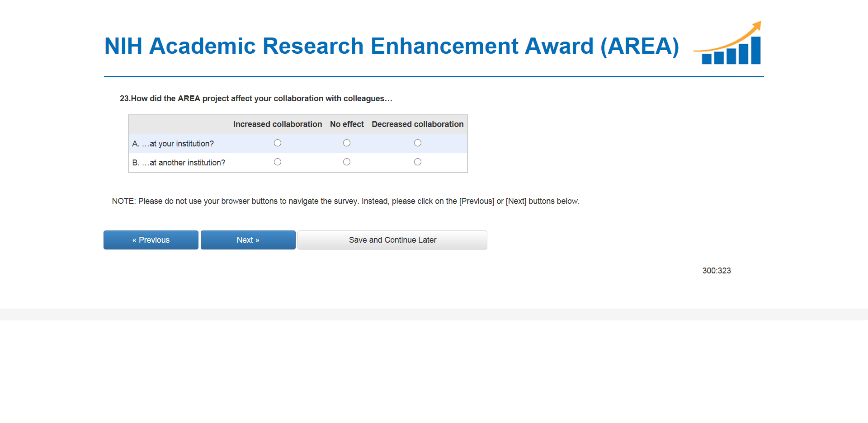Viewport: 868px width, 423px height.
Task: Click the NIH Academic Research Enhancement Award title
Action: point(391,46)
